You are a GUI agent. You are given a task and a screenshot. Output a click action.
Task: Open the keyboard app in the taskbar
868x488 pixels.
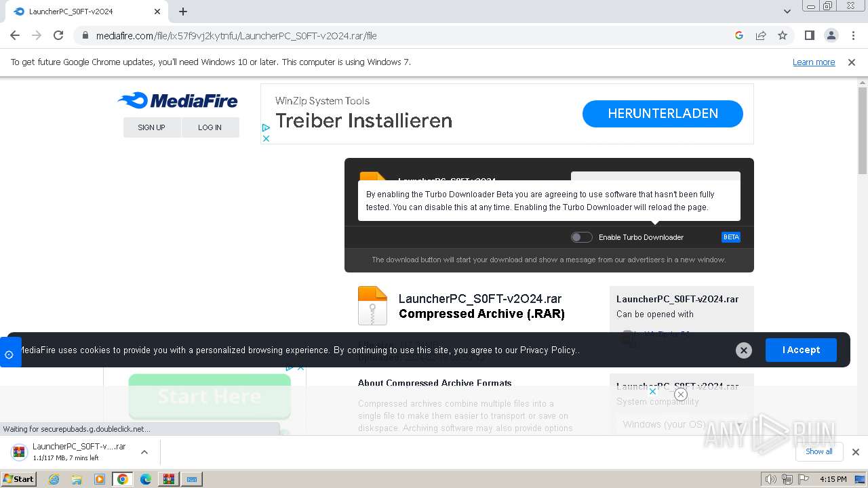pyautogui.click(x=192, y=479)
